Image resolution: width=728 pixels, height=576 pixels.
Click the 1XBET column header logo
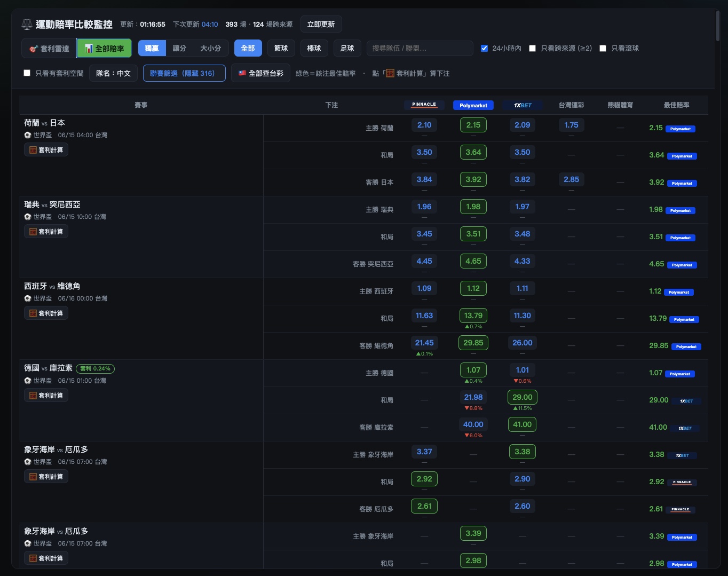point(523,105)
